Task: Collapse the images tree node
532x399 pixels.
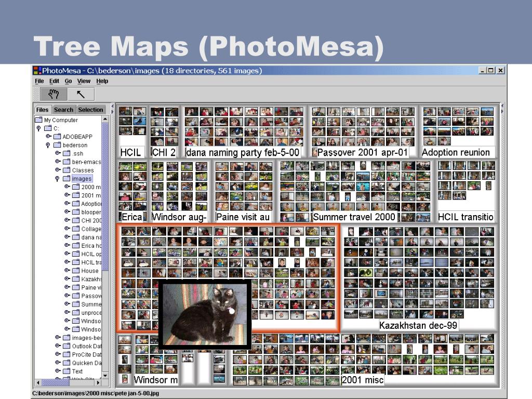Action: pos(57,179)
